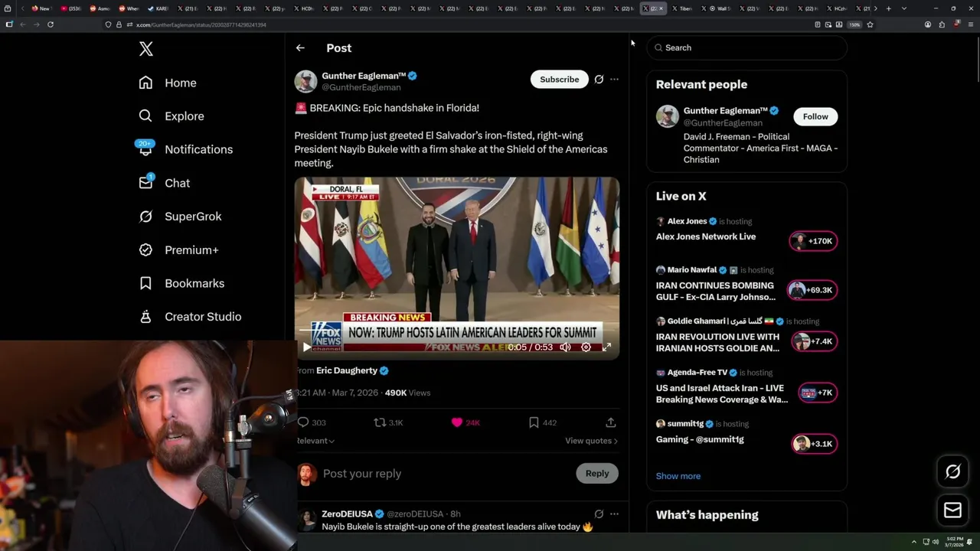The width and height of the screenshot is (980, 551).
Task: Open ZeroDEIUSA's profile name
Action: coord(347,514)
